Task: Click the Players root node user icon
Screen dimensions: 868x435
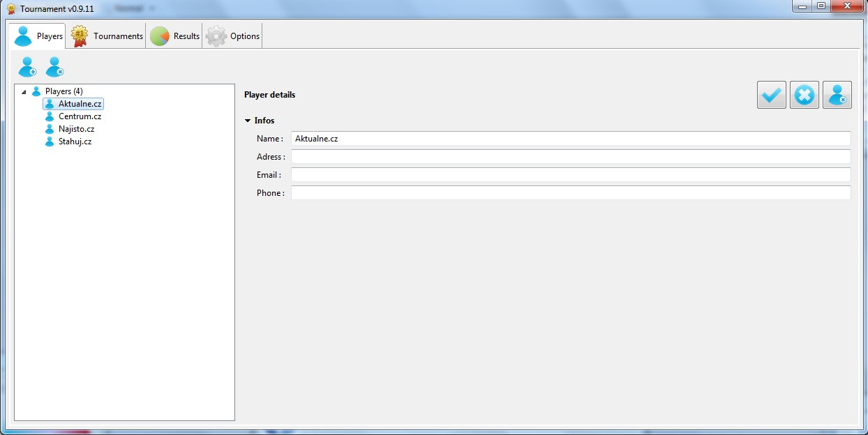Action: [36, 91]
